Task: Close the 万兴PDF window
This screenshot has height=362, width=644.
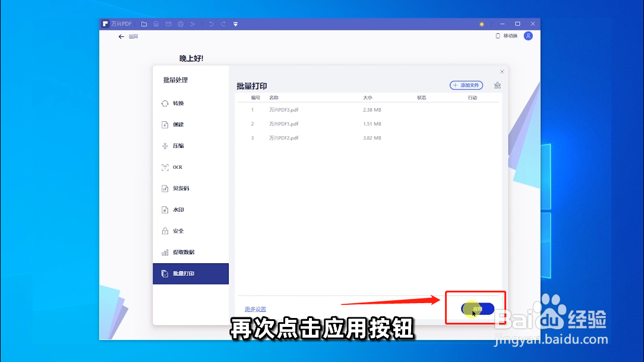Action: tap(533, 24)
